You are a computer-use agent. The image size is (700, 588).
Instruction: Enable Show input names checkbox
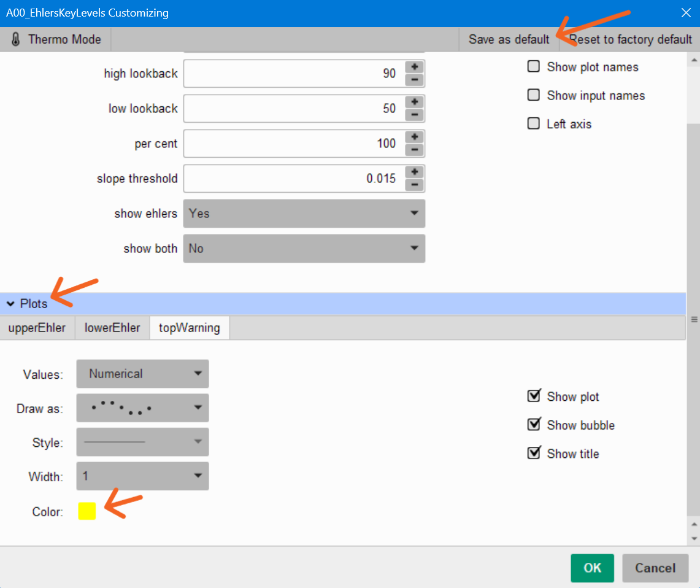pyautogui.click(x=534, y=95)
